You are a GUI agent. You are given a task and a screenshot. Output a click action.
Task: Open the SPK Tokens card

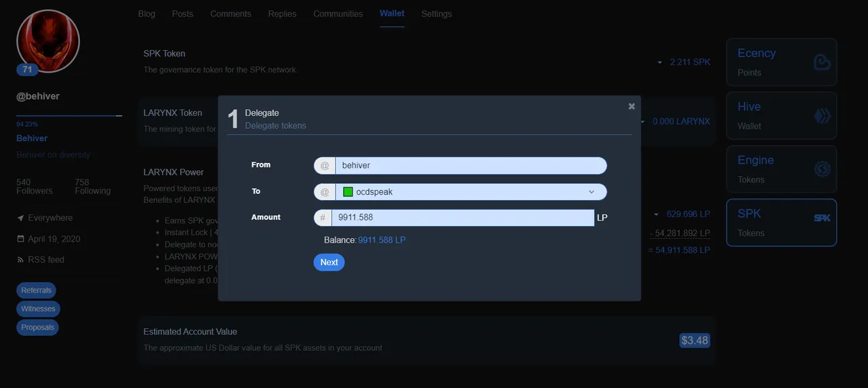[781, 222]
